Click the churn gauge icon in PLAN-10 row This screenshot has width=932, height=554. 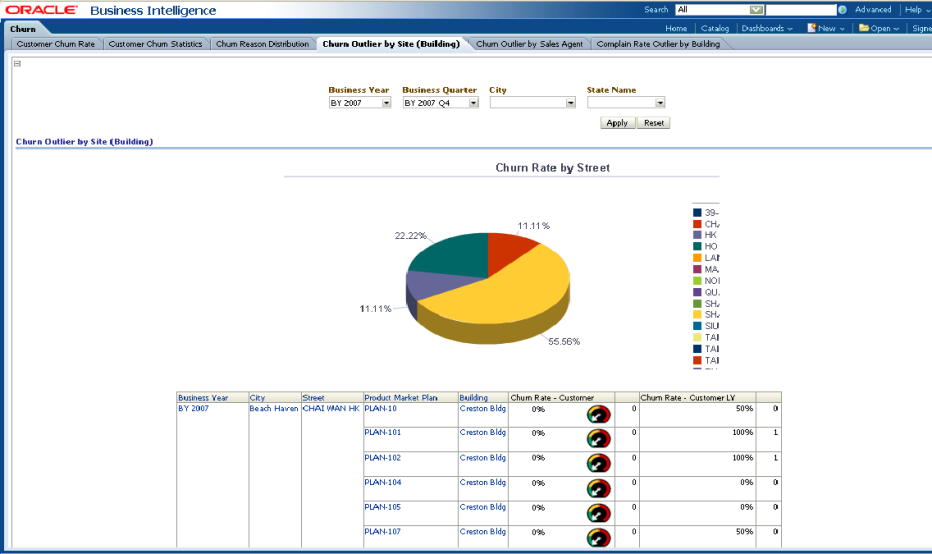point(599,414)
